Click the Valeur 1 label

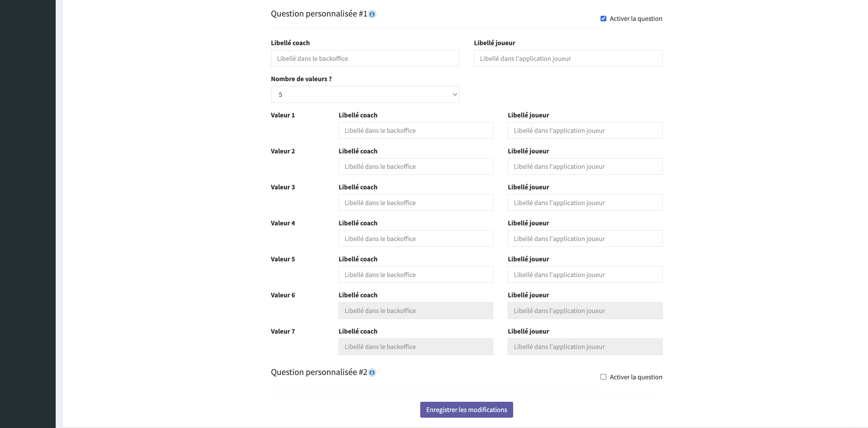click(283, 115)
